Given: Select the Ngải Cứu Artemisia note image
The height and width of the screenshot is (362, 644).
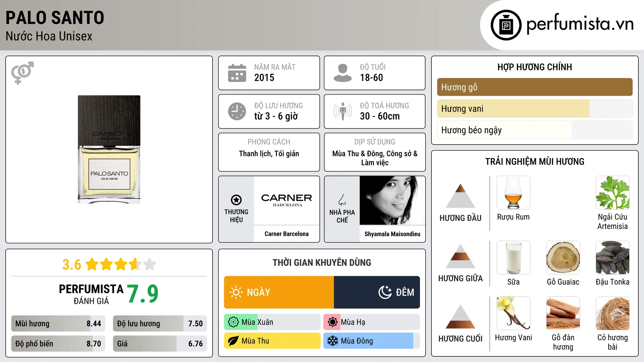Looking at the screenshot, I should (613, 193).
